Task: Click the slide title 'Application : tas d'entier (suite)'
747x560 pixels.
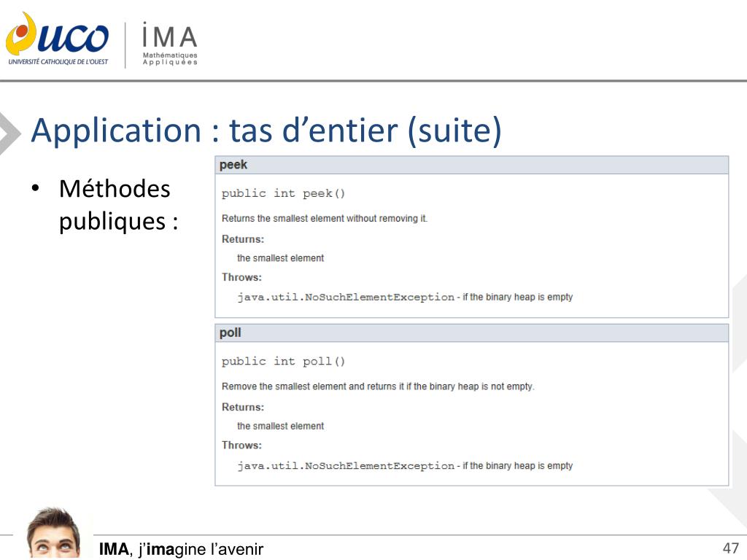Action: click(x=266, y=130)
